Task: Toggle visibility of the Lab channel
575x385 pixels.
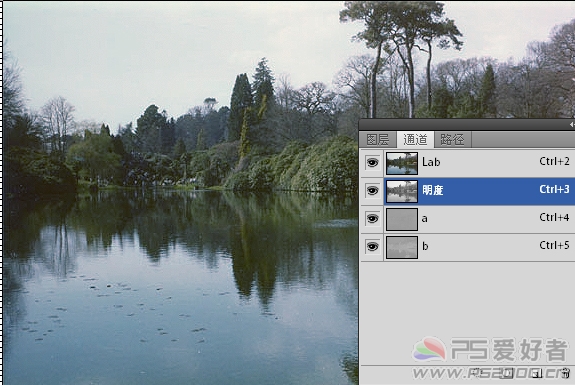Action: [x=372, y=162]
